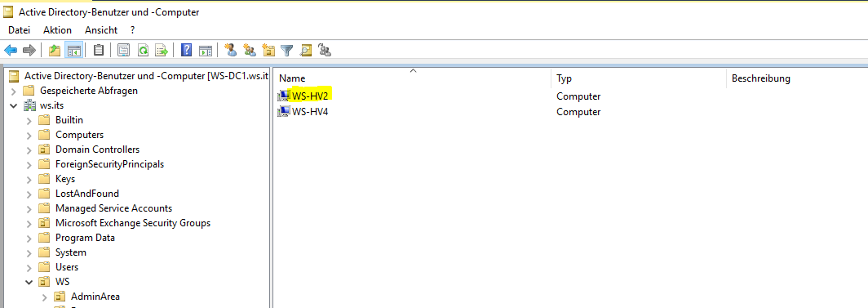Viewport: 868px width, 308px height.
Task: Click the Domain Controllers OU folder icon
Action: 45,150
